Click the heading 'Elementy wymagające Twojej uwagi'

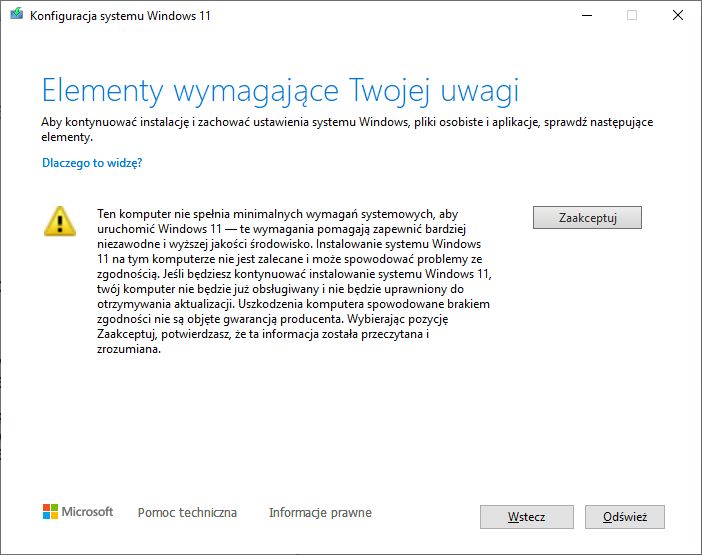click(x=280, y=91)
